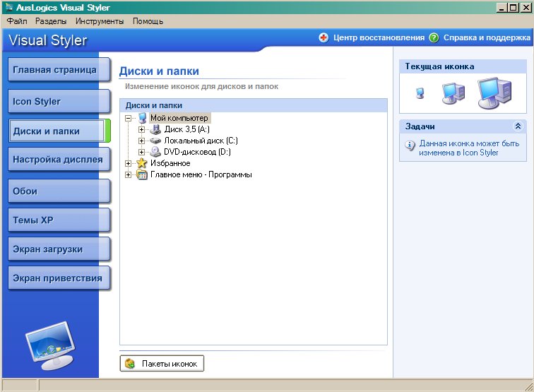Image resolution: width=534 pixels, height=392 pixels.
Task: Open Центр восстановления link
Action: coord(379,37)
